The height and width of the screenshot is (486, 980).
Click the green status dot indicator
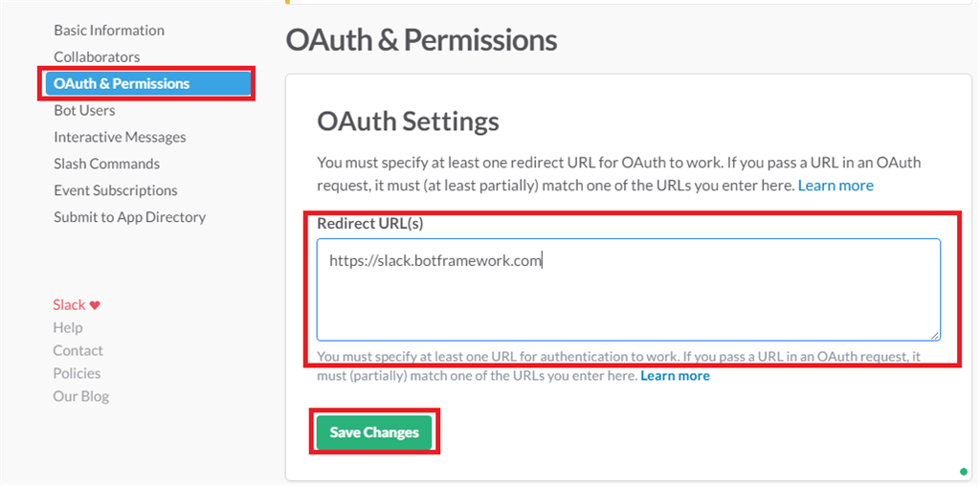[x=964, y=471]
